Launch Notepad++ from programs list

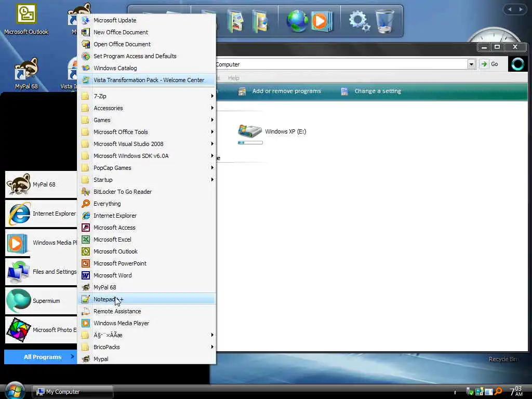tap(147, 299)
